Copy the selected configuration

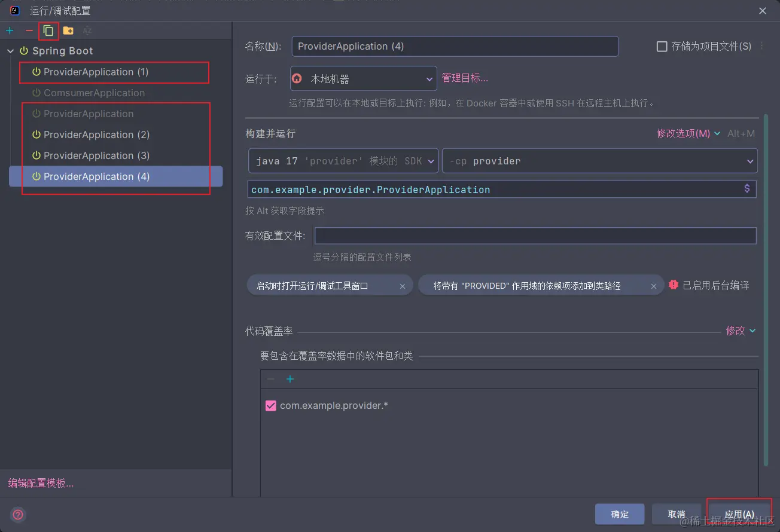(x=48, y=30)
